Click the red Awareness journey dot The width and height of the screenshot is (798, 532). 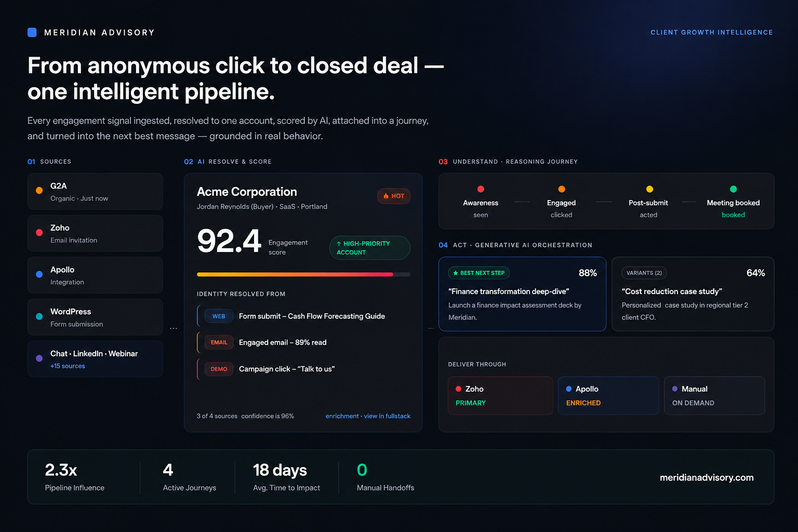481,189
